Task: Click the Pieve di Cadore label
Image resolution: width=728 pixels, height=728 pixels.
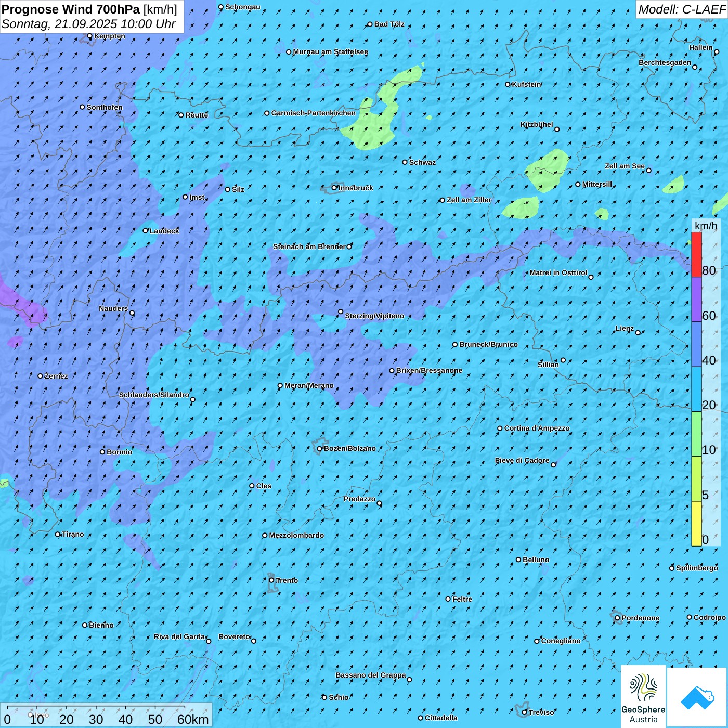Action: pyautogui.click(x=522, y=460)
